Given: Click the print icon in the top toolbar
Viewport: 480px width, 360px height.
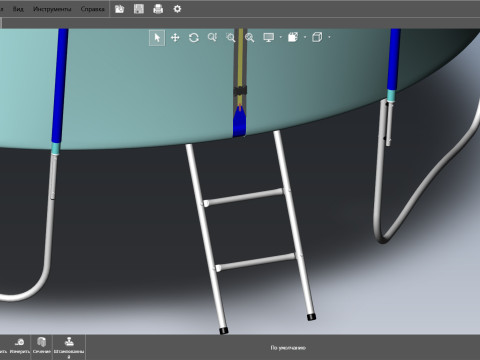Looking at the screenshot, I should coord(158,9).
